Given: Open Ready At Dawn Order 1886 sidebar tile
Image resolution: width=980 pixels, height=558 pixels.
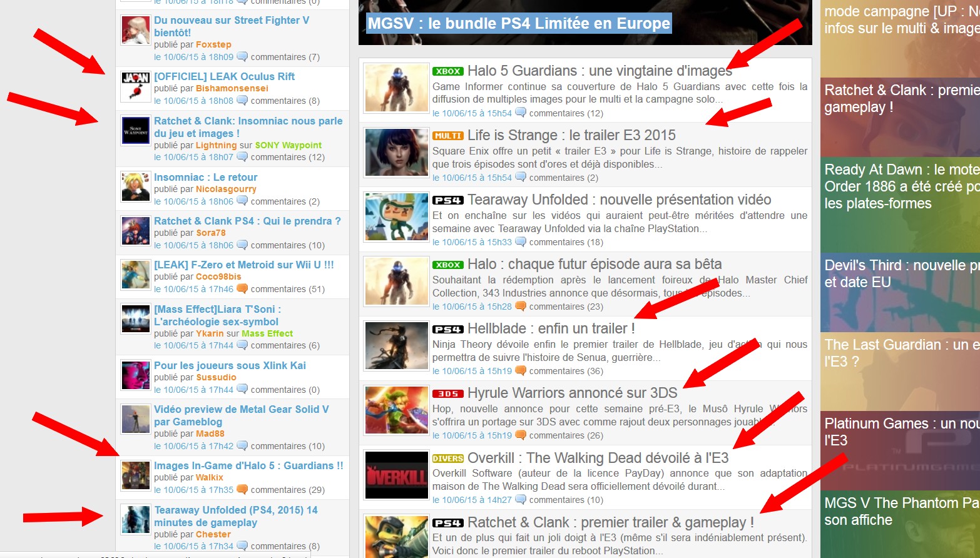Looking at the screenshot, I should [900, 205].
